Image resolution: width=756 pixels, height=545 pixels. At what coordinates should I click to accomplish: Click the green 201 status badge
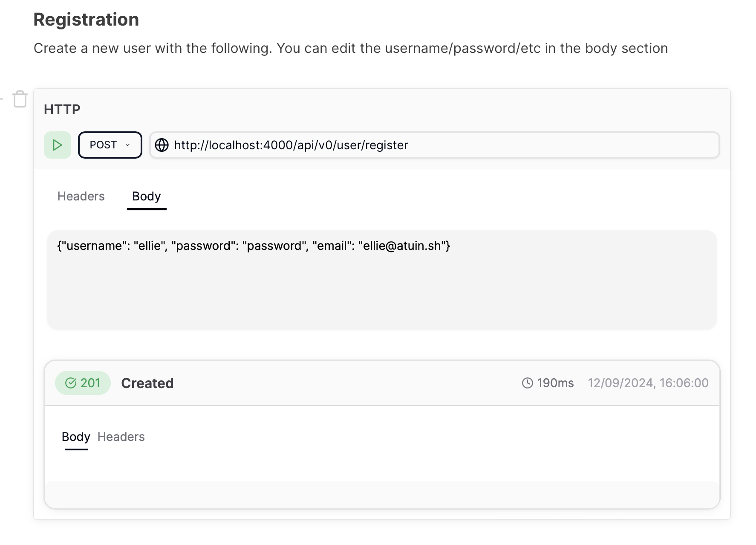(x=83, y=383)
